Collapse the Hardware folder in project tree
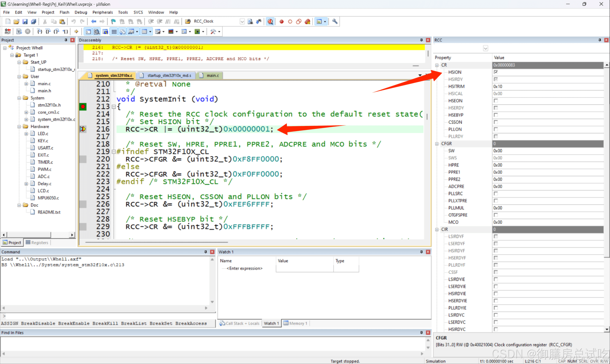This screenshot has height=364, width=610. pos(19,127)
